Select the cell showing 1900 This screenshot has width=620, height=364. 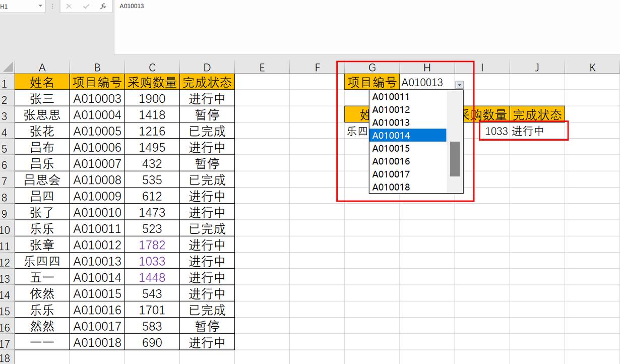[x=152, y=98]
